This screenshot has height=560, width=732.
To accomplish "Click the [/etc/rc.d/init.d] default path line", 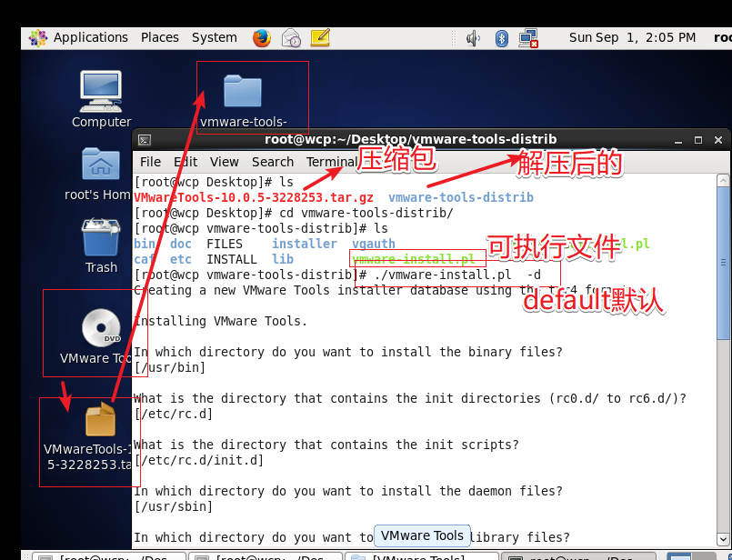I will (199, 460).
